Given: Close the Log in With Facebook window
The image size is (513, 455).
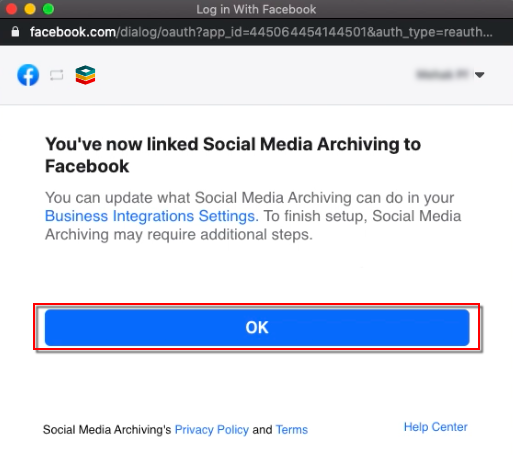Looking at the screenshot, I should (11, 9).
